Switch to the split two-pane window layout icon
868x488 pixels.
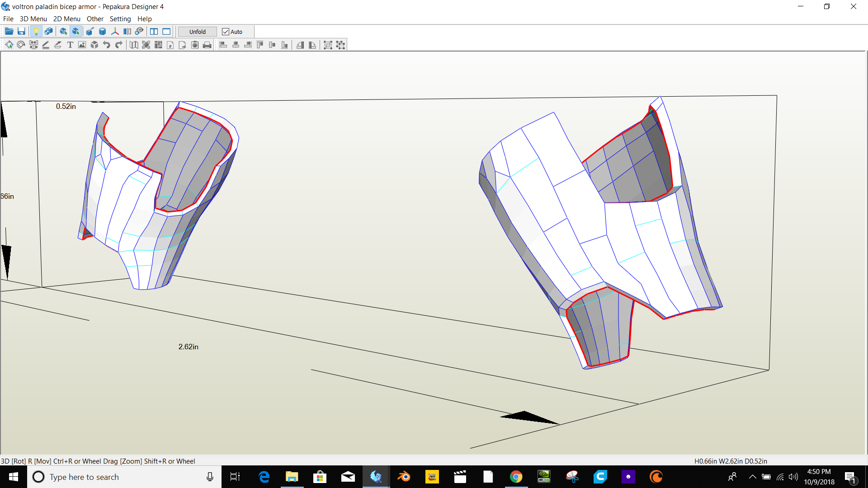pos(154,32)
